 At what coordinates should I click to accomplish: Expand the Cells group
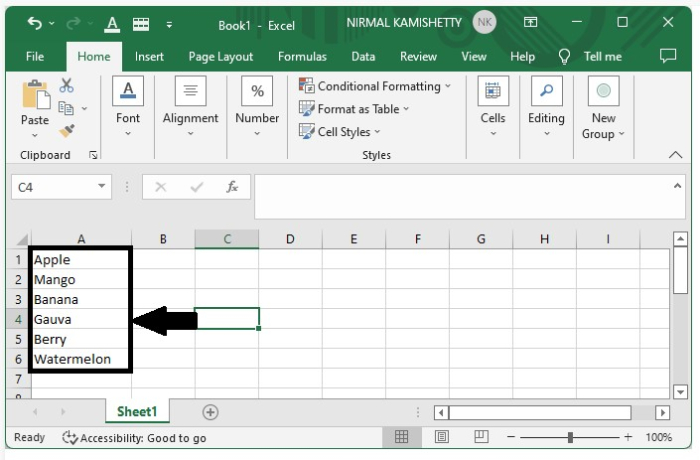[x=493, y=106]
